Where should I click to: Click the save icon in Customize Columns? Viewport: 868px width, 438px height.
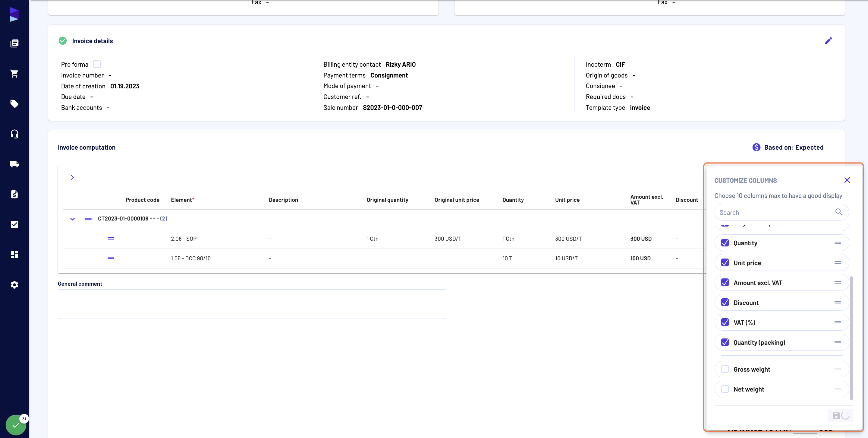tap(836, 415)
